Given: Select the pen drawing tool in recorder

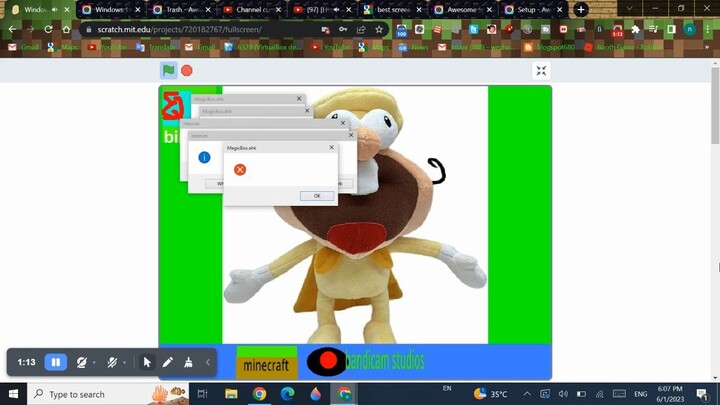Looking at the screenshot, I should [x=168, y=362].
